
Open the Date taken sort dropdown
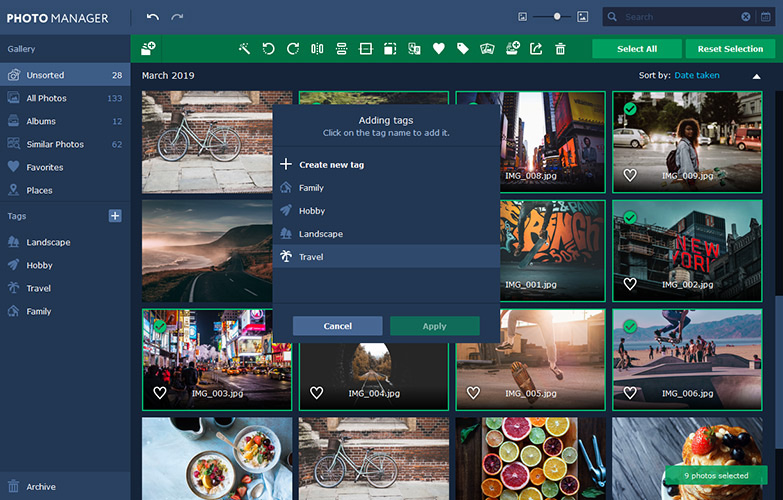click(697, 75)
